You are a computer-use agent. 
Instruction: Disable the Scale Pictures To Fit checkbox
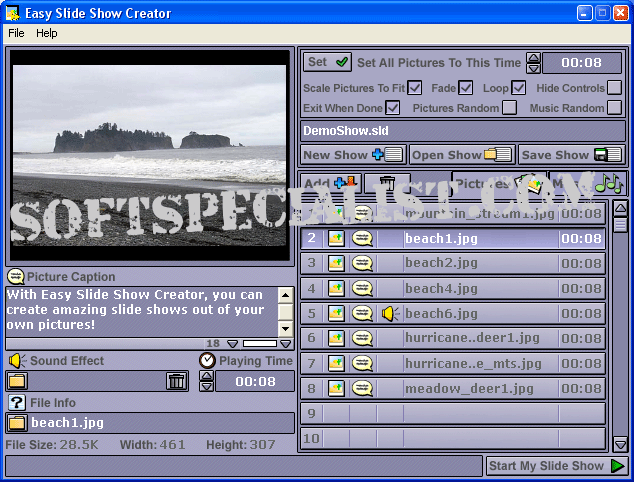(x=415, y=88)
